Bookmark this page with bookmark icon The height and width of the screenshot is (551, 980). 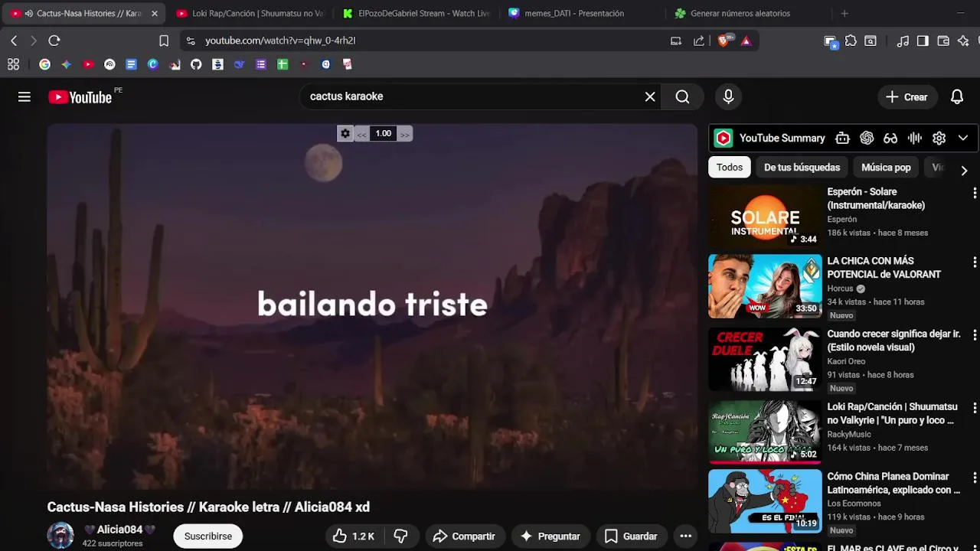coord(164,41)
